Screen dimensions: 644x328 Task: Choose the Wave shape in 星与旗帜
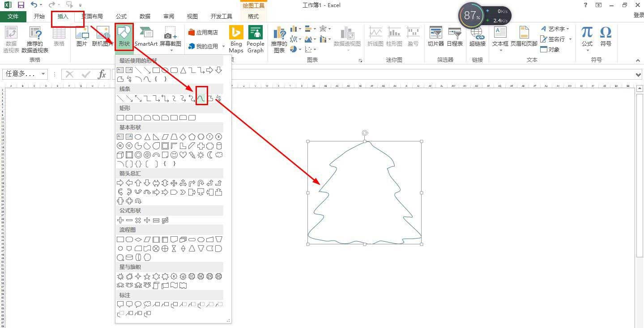174,285
